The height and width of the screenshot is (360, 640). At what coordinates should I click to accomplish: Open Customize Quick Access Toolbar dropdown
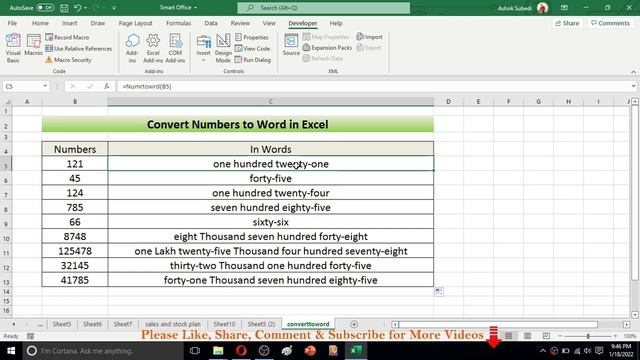pyautogui.click(x=114, y=8)
